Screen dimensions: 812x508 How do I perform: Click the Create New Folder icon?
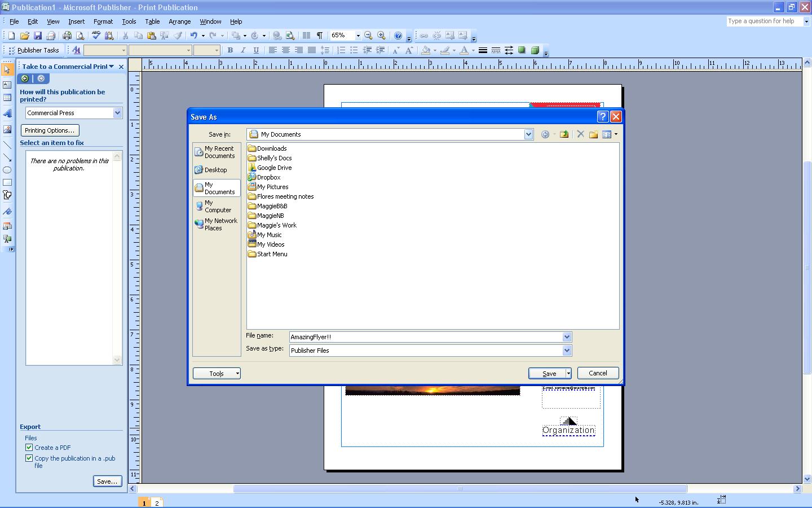pyautogui.click(x=593, y=134)
